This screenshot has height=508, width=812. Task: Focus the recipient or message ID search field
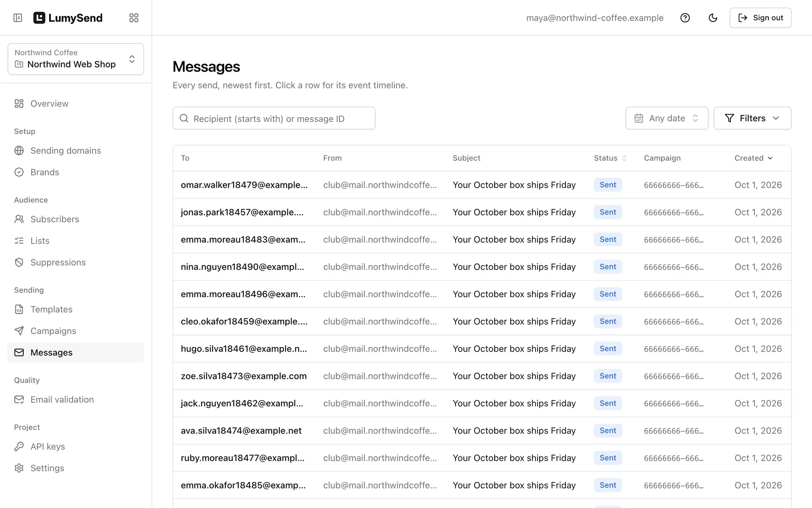[x=274, y=118]
